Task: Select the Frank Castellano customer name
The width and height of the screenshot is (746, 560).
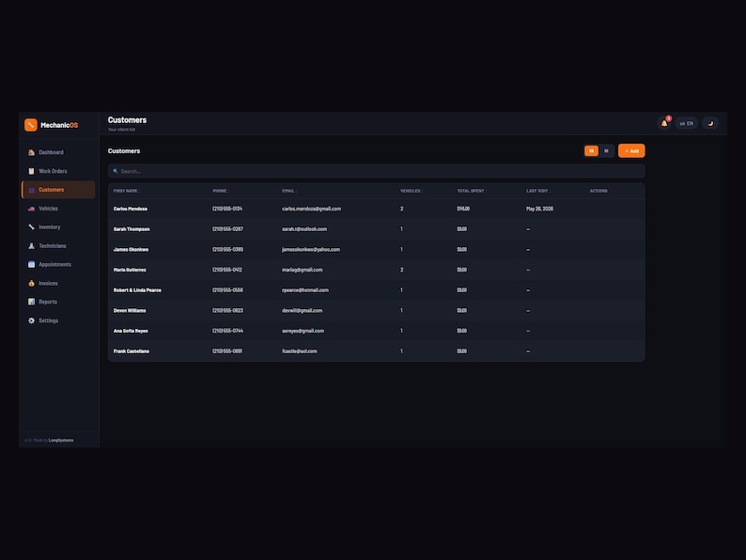Action: tap(132, 351)
